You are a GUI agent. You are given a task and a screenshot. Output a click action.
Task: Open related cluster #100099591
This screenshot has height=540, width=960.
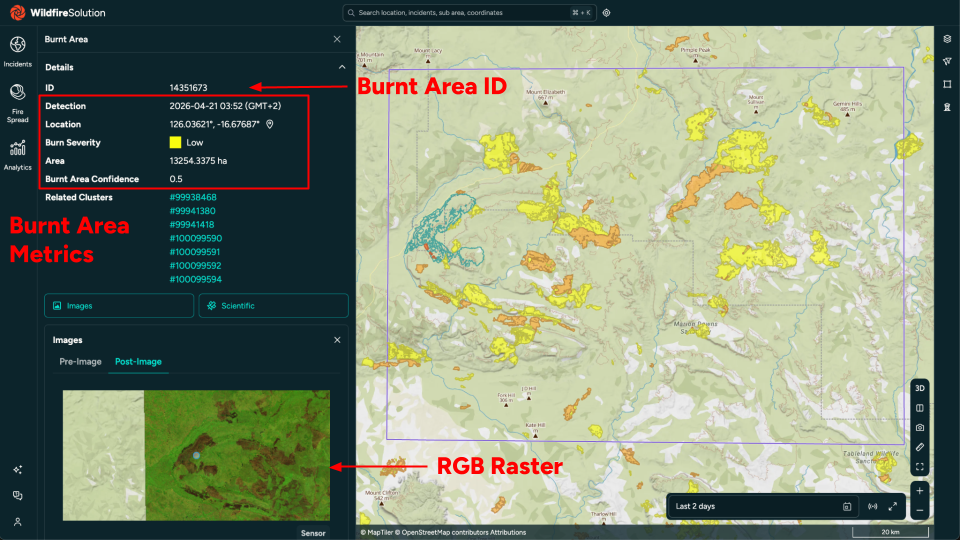194,252
